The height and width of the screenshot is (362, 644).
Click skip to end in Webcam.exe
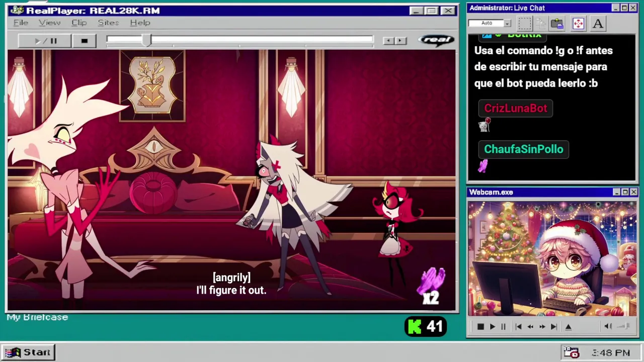click(x=553, y=327)
